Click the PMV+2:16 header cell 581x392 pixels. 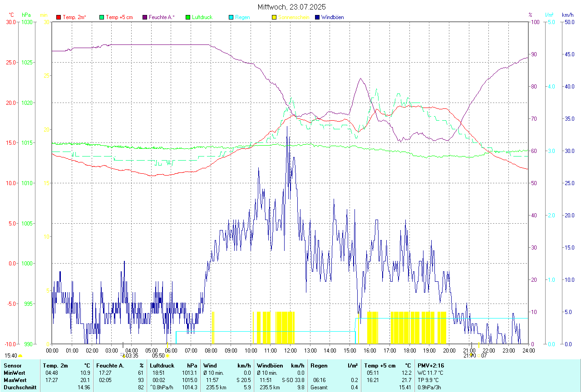[431, 365]
